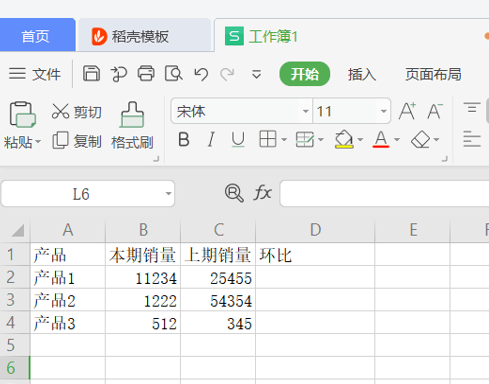Expand the fill color dropdown arrow

(360, 139)
